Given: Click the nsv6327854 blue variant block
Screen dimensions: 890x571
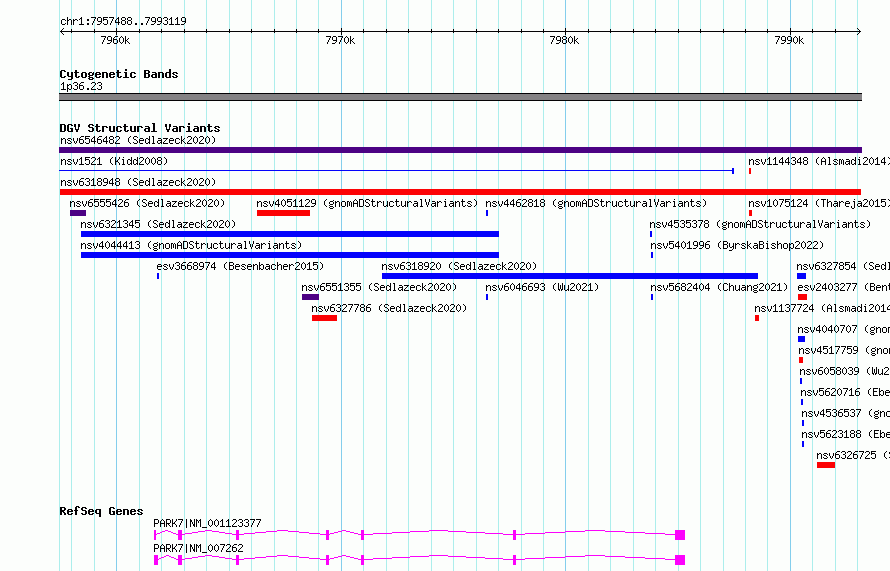Looking at the screenshot, I should (x=801, y=276).
